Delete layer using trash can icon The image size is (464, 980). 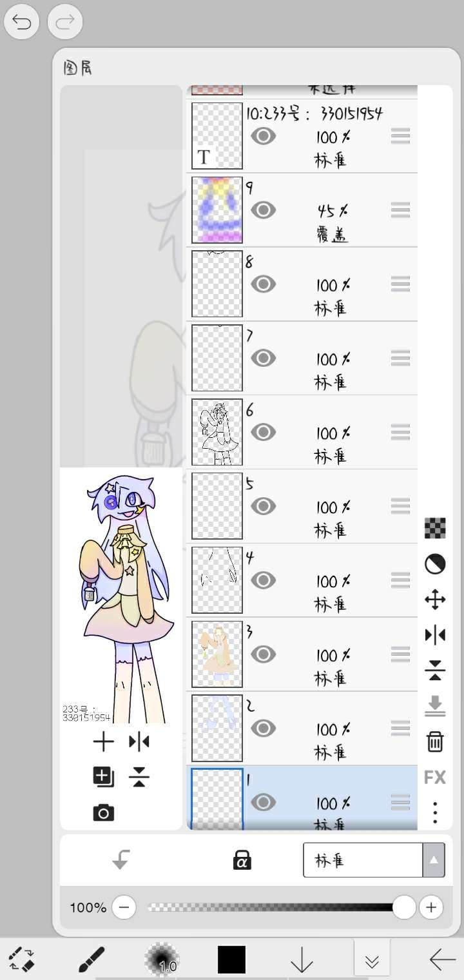pos(435,741)
